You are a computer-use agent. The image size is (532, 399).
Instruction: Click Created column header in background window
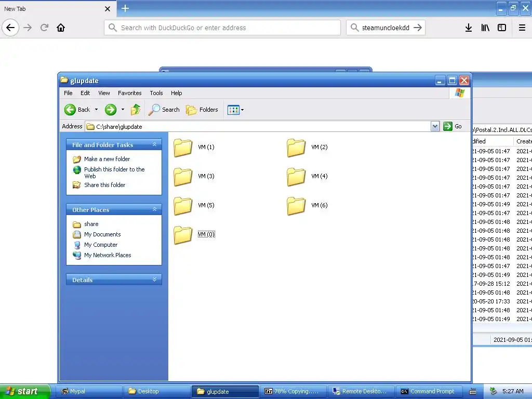(x=524, y=141)
